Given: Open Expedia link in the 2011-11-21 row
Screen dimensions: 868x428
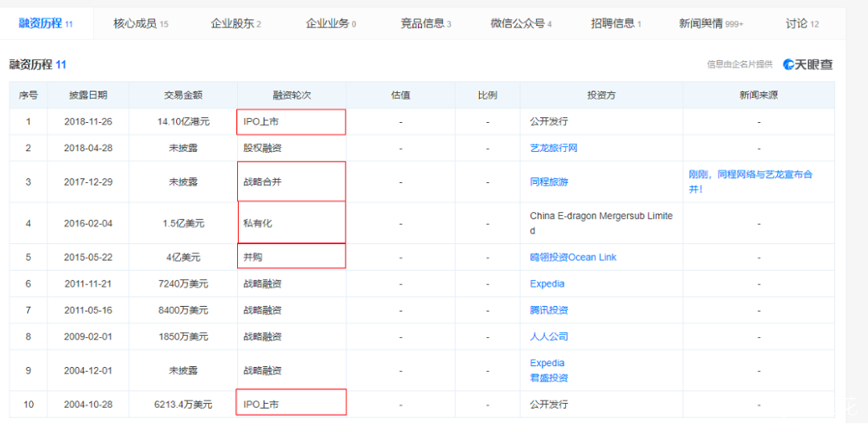Looking at the screenshot, I should coord(547,283).
